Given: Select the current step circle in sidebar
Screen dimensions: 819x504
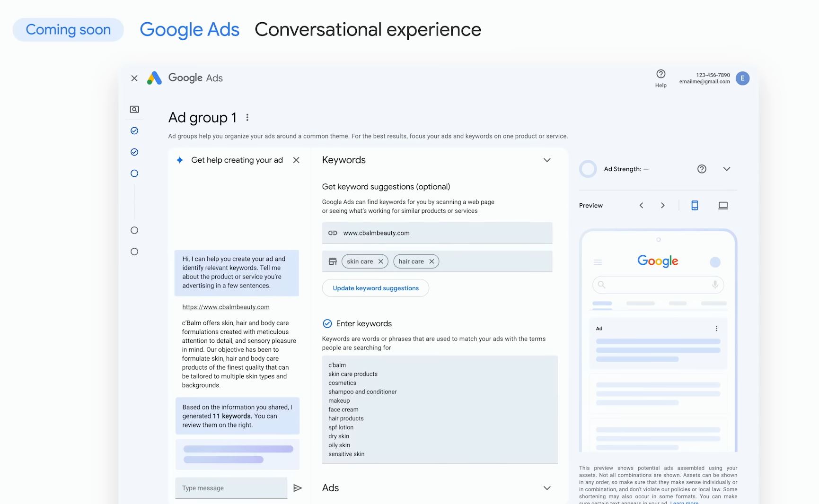Looking at the screenshot, I should [134, 174].
